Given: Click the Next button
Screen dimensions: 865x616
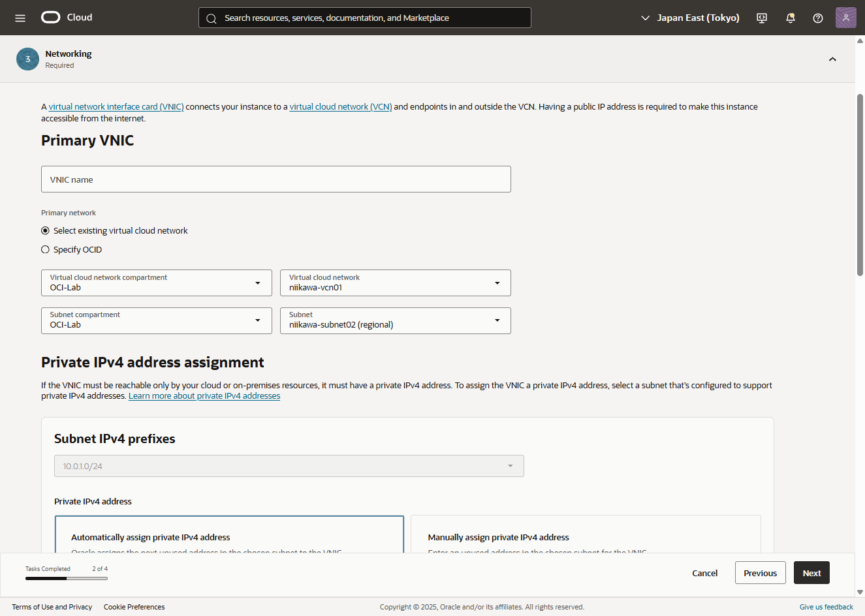Looking at the screenshot, I should click(x=811, y=573).
